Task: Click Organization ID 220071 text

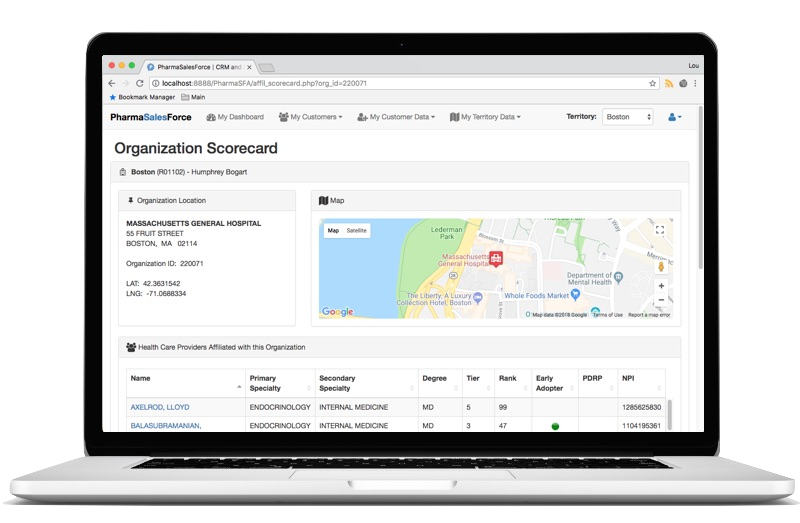Action: tap(165, 264)
